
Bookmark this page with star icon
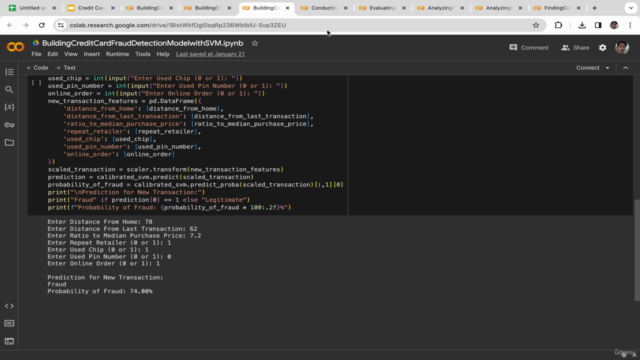coord(536,25)
